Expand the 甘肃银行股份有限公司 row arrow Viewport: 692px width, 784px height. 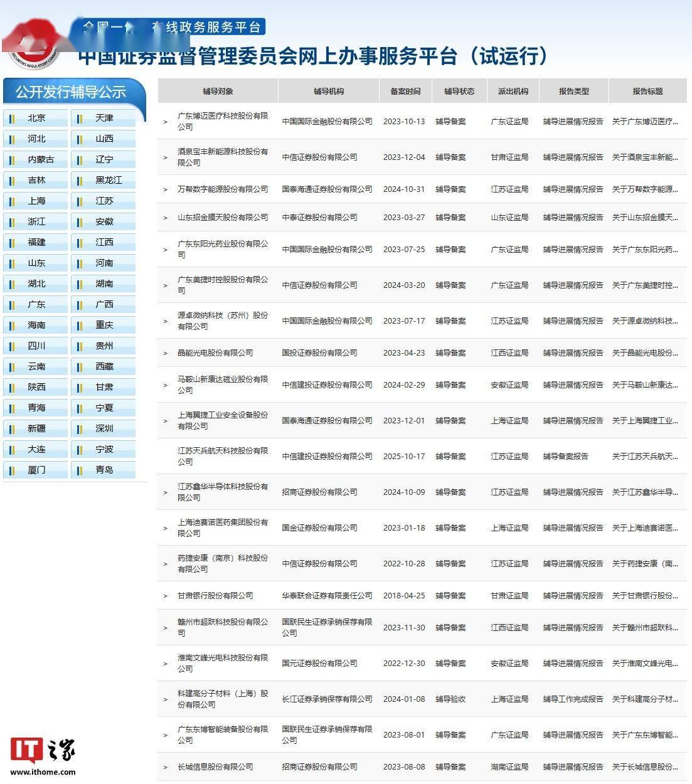pyautogui.click(x=165, y=596)
